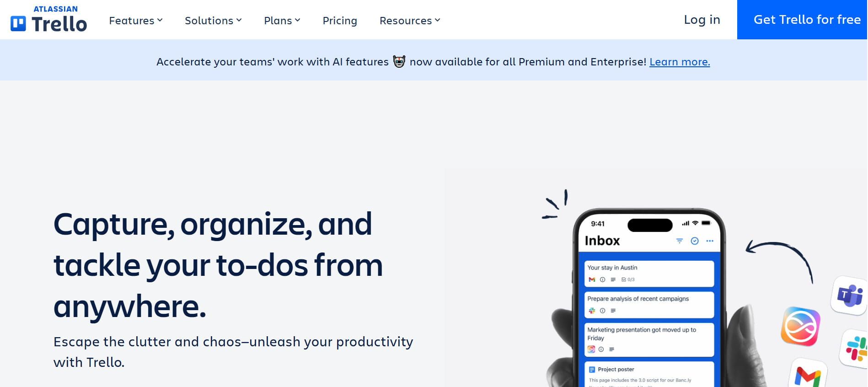868x387 pixels.
Task: Open the Solutions dropdown
Action: 213,20
